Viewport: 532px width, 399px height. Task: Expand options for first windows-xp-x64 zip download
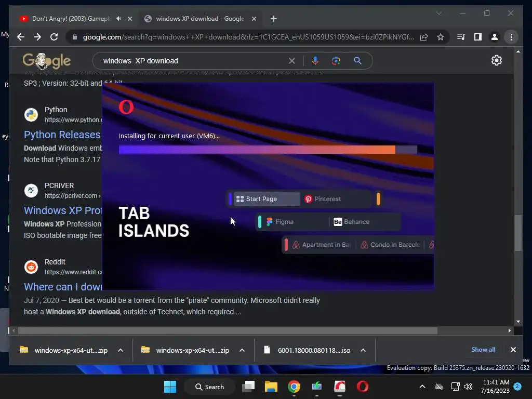click(x=121, y=350)
